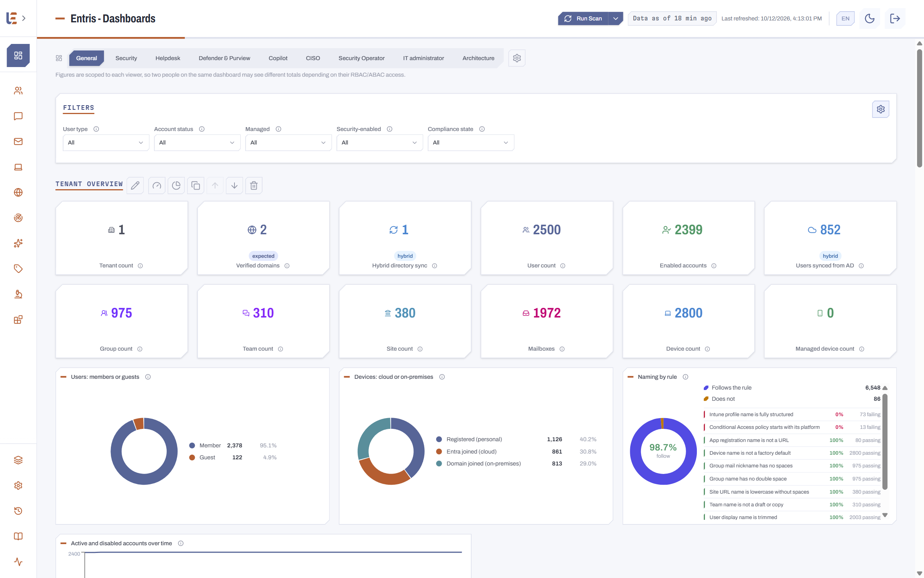Open the Compliance state dropdown
924x578 pixels.
pyautogui.click(x=471, y=143)
